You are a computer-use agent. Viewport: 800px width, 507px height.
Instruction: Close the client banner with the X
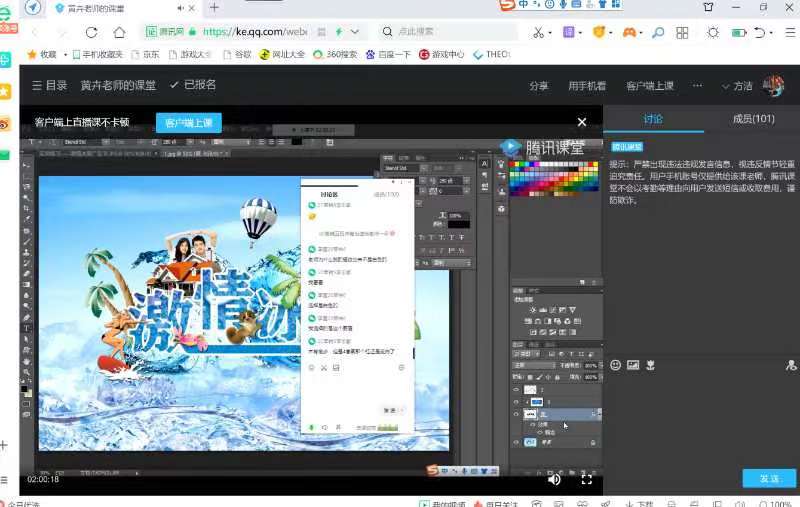581,122
